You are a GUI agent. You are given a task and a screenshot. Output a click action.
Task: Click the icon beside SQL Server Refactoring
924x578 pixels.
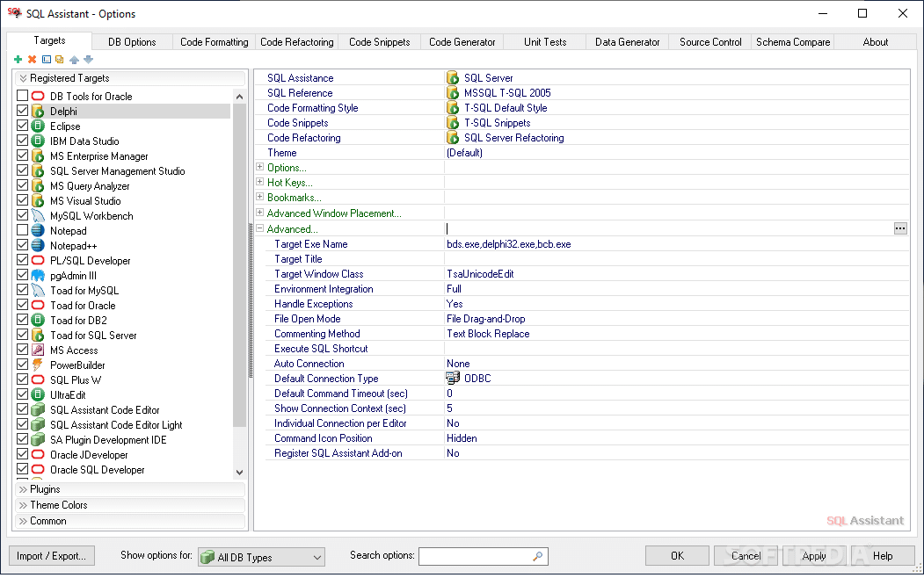click(x=453, y=138)
